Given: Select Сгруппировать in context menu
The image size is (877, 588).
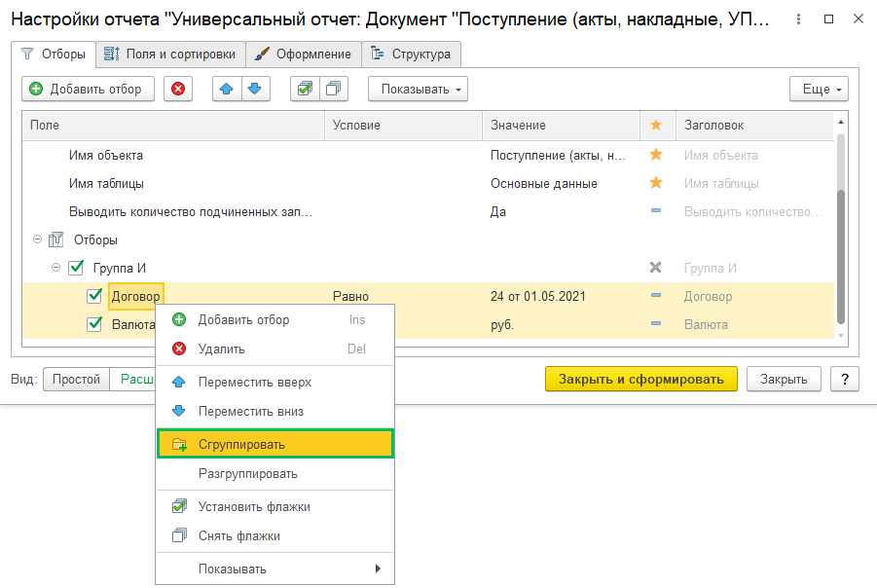Looking at the screenshot, I should pos(275,444).
